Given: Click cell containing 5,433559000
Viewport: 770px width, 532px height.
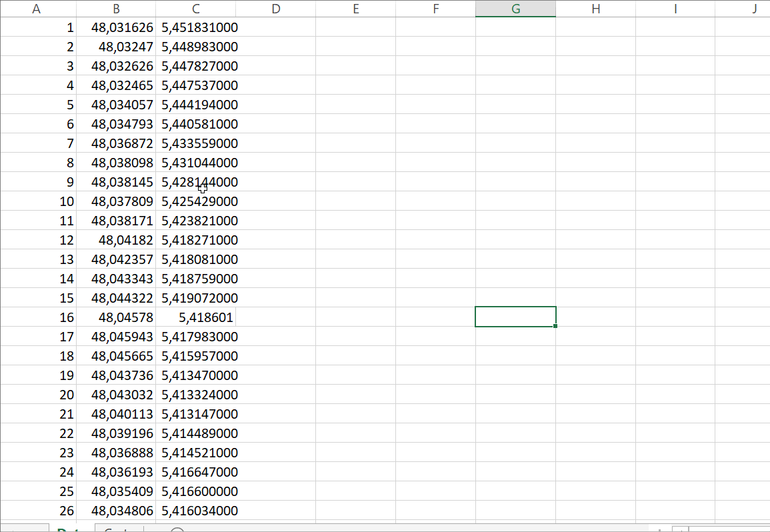Looking at the screenshot, I should pos(196,143).
